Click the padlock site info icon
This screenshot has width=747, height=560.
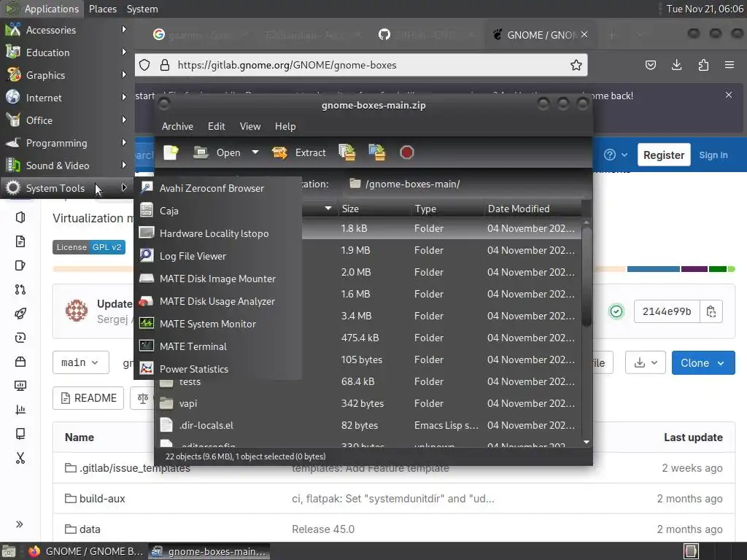pos(165,65)
